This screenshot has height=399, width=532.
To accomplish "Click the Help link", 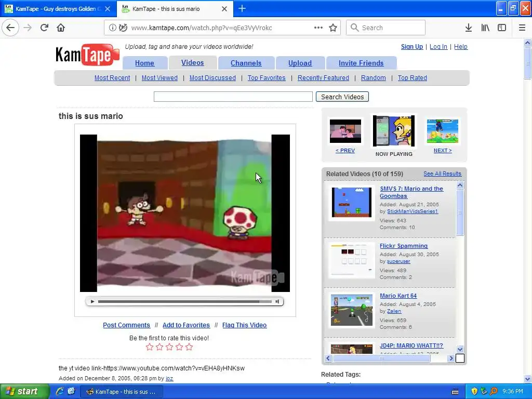I will point(461,47).
